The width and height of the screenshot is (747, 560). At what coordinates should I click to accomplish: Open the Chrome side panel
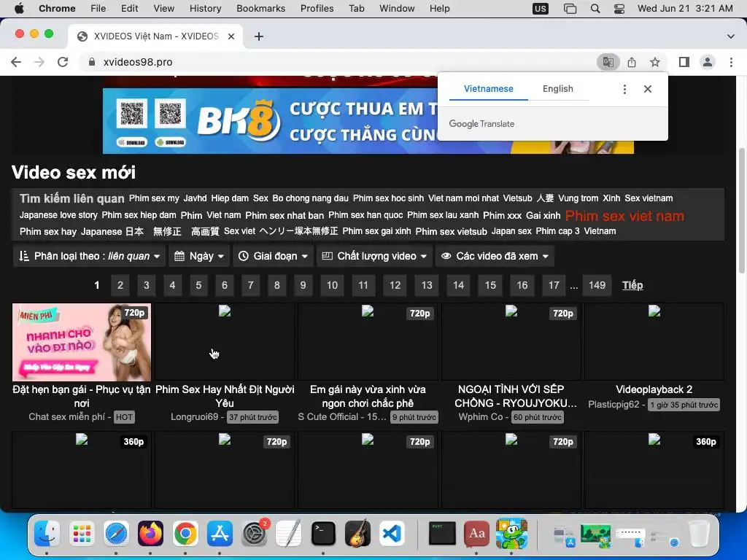tap(684, 62)
